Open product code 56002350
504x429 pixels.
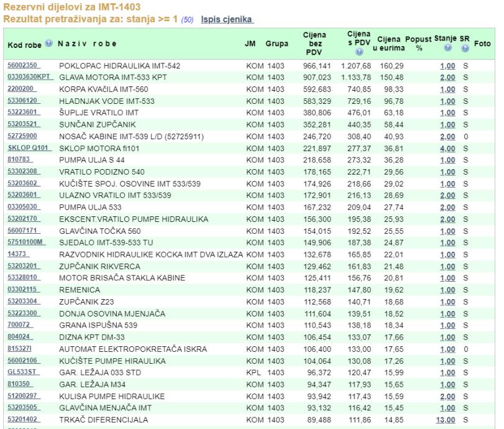[x=23, y=65]
